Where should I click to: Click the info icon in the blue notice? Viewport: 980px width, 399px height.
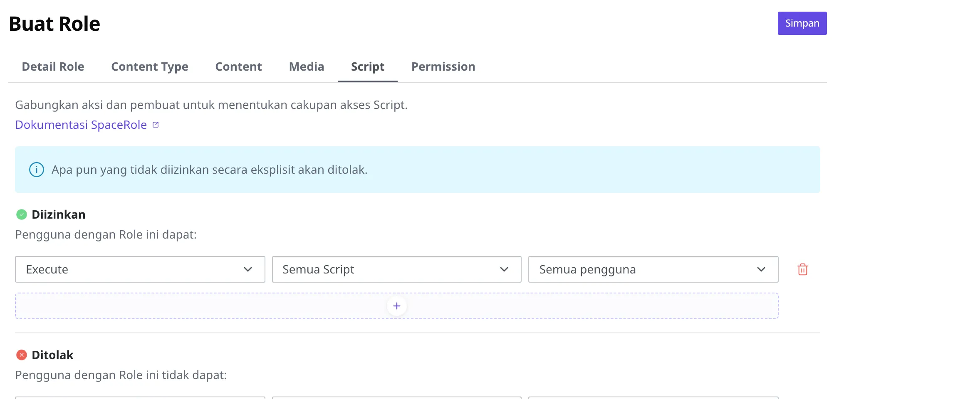(x=37, y=170)
